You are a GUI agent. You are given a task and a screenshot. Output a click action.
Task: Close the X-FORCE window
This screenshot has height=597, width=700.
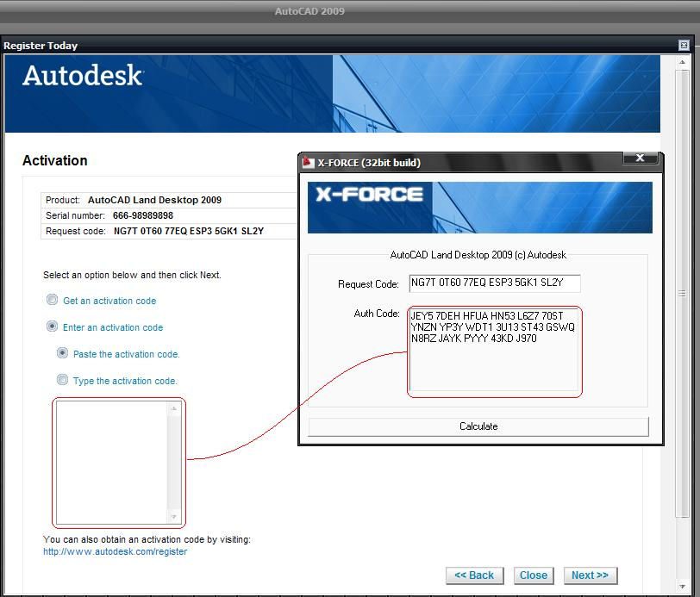(x=641, y=158)
